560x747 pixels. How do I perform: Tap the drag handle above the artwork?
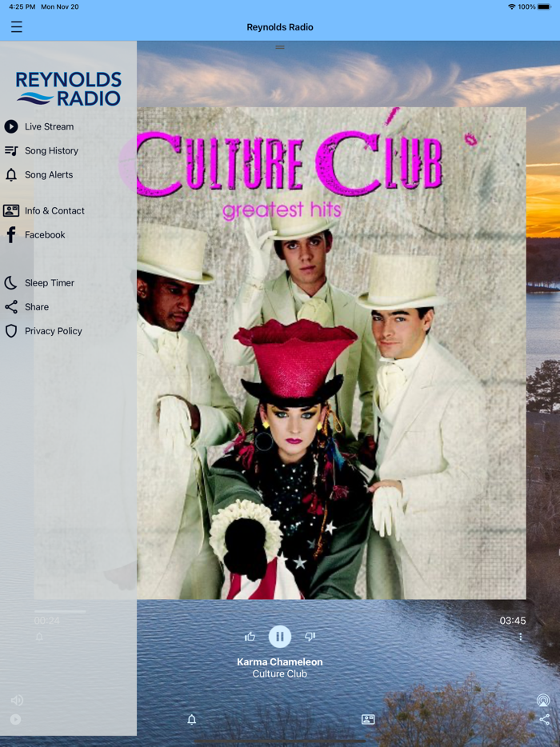280,47
